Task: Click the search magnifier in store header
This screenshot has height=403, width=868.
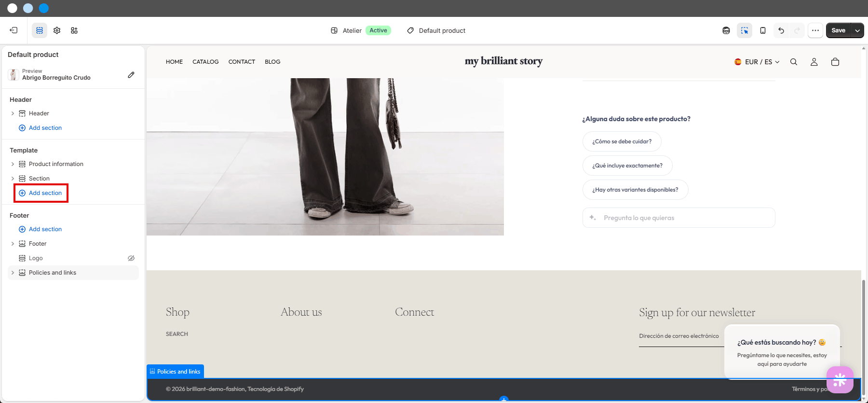Action: pyautogui.click(x=794, y=62)
